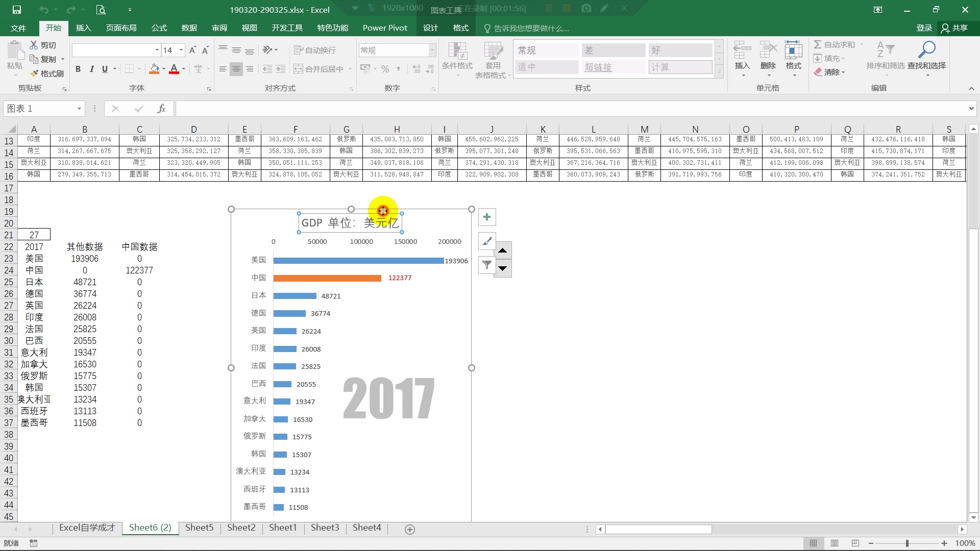Viewport: 980px width, 551px height.
Task: Decrease font size with the smaller A icon
Action: click(205, 50)
